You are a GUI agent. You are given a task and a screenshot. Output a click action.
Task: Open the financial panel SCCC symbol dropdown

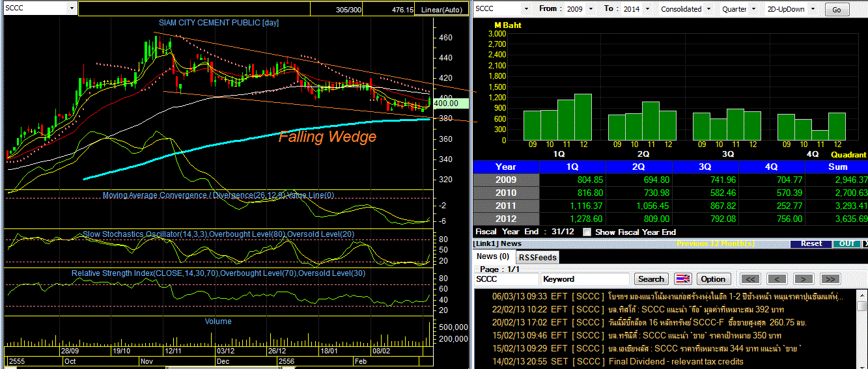point(527,9)
